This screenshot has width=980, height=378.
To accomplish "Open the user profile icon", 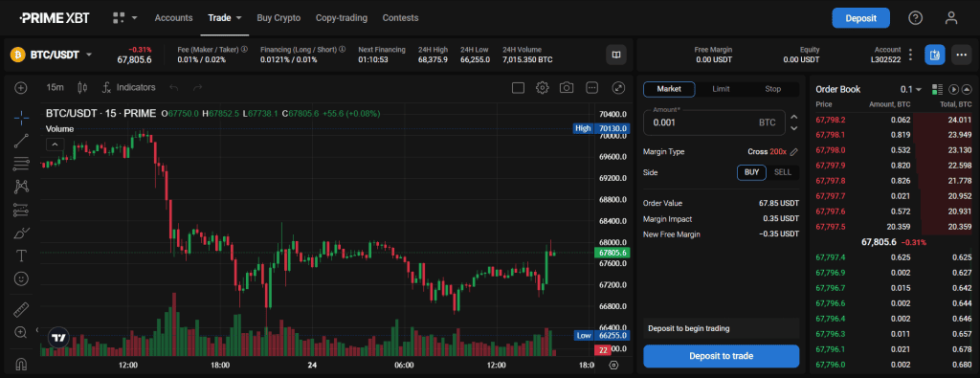I will pos(951,18).
